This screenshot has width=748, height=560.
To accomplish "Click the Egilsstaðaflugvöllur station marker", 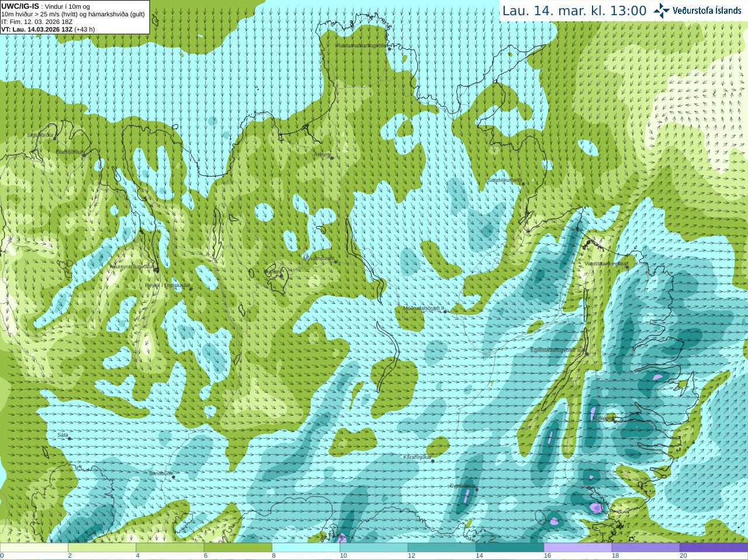I will 587,354.
